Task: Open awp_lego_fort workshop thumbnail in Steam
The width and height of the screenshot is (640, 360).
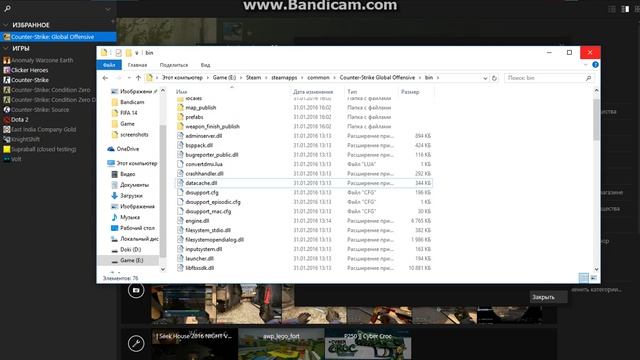Action: [281, 344]
